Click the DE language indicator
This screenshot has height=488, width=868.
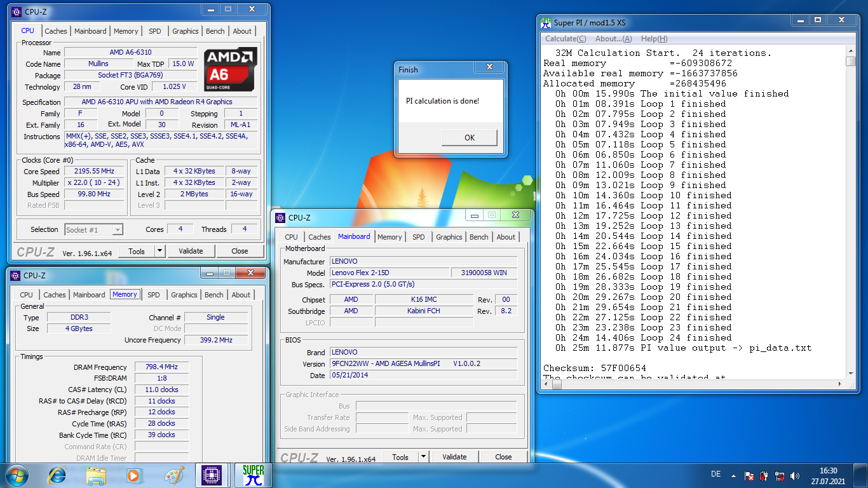pos(715,475)
